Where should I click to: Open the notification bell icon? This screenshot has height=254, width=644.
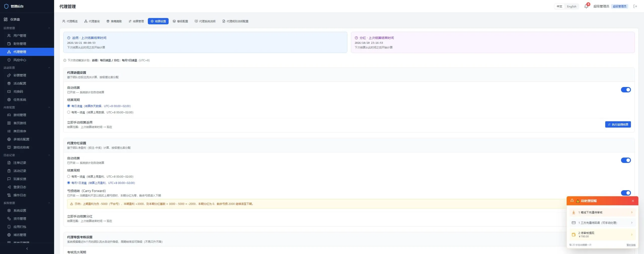[x=586, y=6]
